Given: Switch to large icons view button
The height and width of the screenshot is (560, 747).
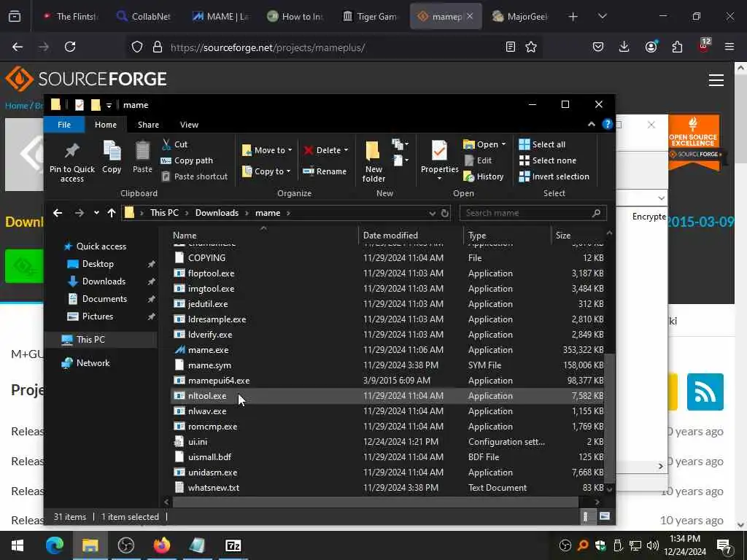Looking at the screenshot, I should coord(605,516).
